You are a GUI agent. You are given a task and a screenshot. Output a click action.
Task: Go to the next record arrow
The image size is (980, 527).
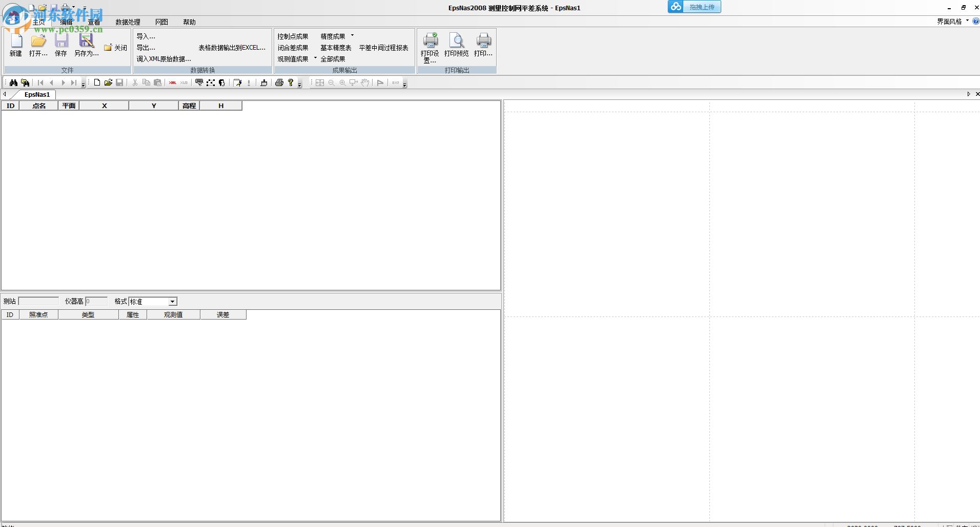click(63, 82)
